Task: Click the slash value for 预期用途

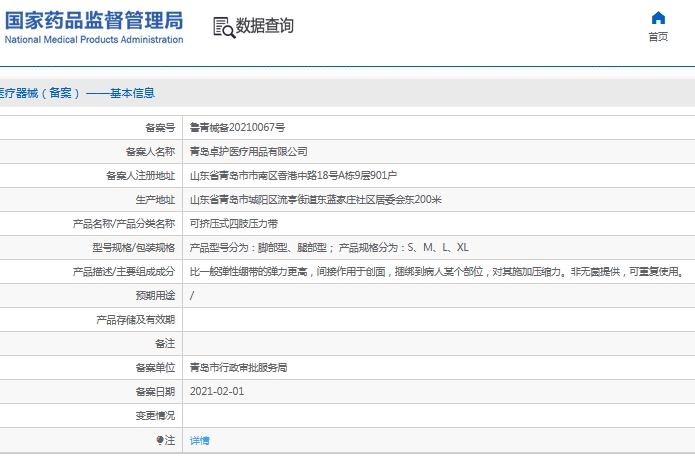Action: click(192, 295)
